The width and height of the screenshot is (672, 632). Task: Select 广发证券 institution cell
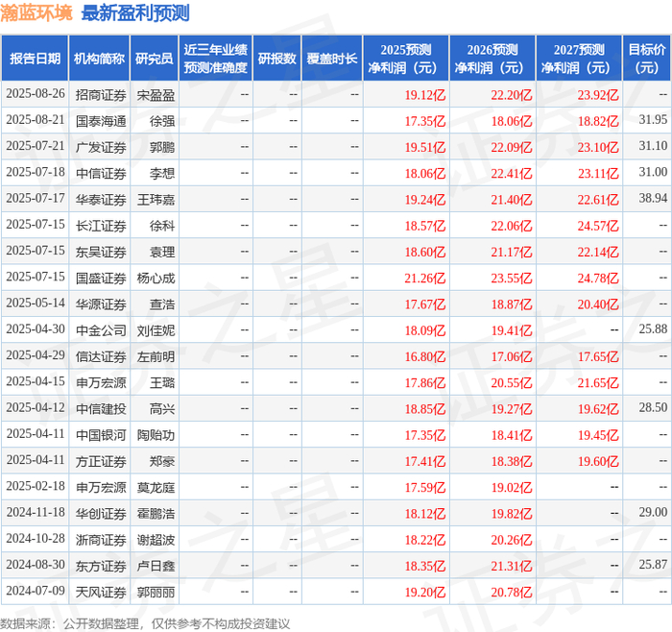coord(101,147)
